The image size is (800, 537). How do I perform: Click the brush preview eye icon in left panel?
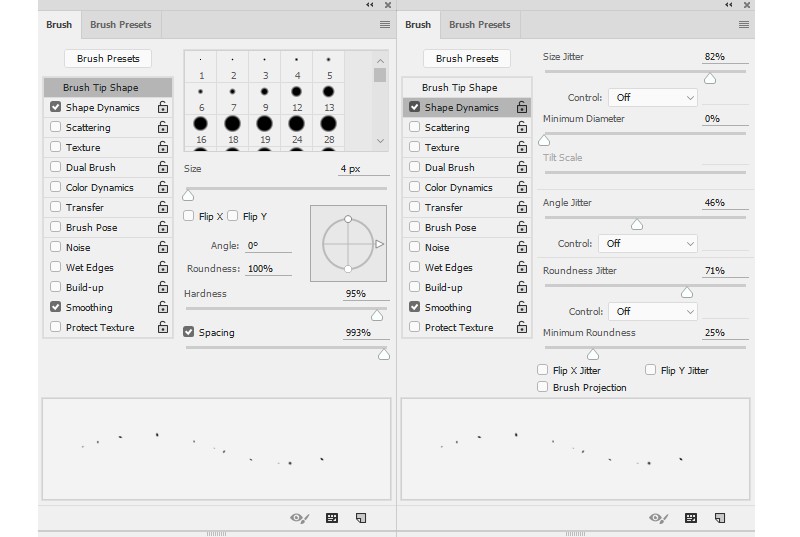click(x=299, y=518)
